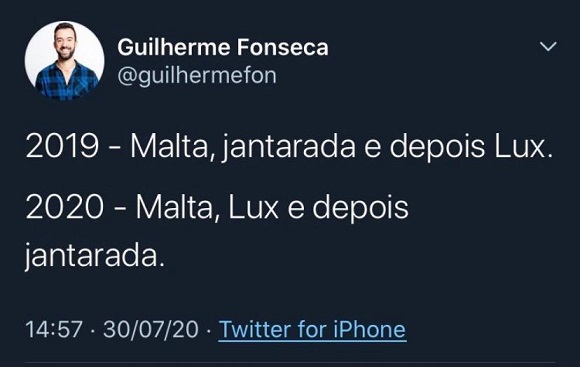
Task: Click the dash after 2020
Action: pos(120,209)
